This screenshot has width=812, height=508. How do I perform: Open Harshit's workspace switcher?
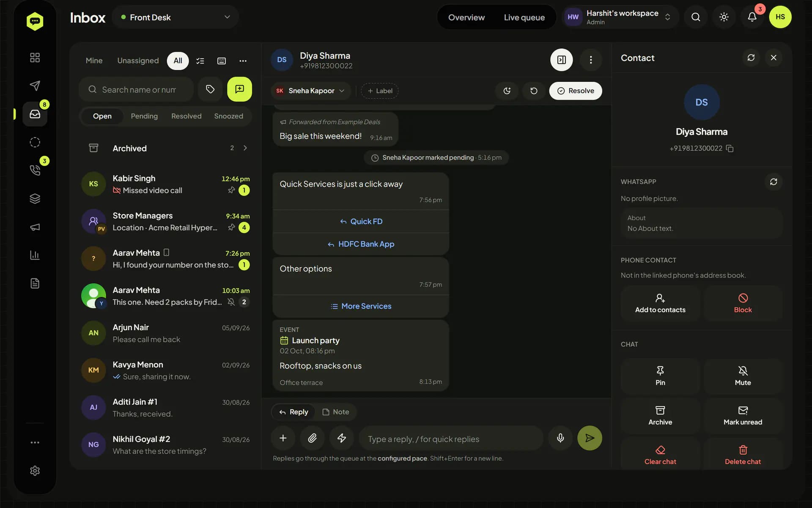pyautogui.click(x=620, y=17)
